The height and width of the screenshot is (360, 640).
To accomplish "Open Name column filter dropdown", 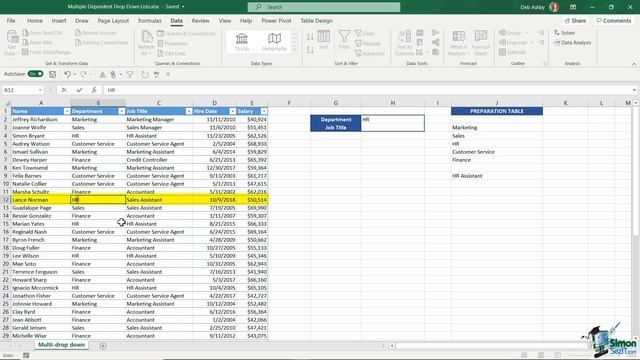I will point(67,111).
